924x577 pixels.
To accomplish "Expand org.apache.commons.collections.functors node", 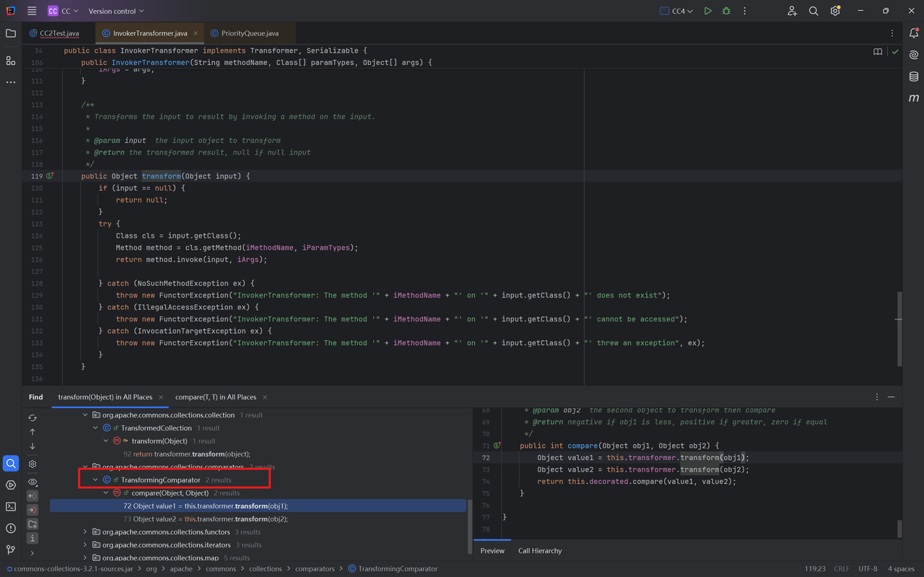I will point(85,532).
